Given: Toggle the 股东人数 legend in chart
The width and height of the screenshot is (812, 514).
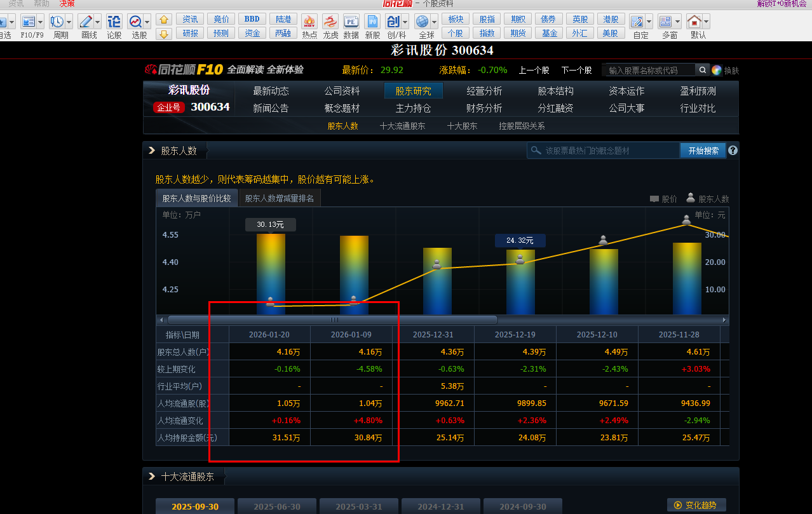Looking at the screenshot, I should 708,199.
